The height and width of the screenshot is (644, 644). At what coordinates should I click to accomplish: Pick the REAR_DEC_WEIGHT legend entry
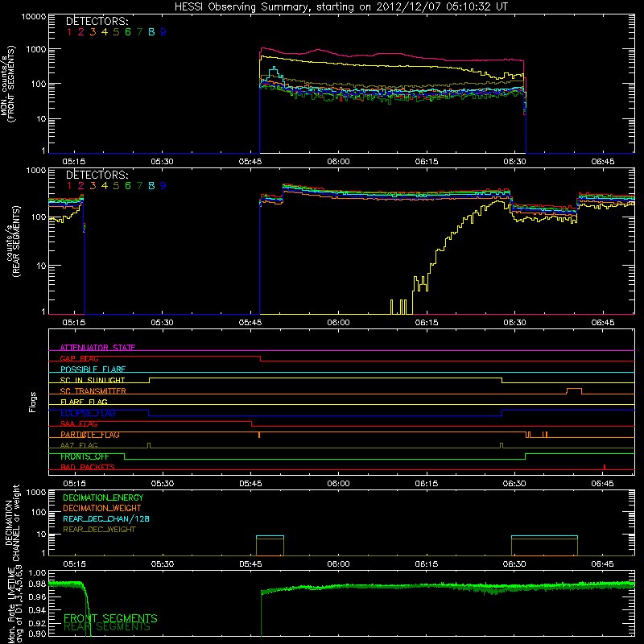coord(99,530)
